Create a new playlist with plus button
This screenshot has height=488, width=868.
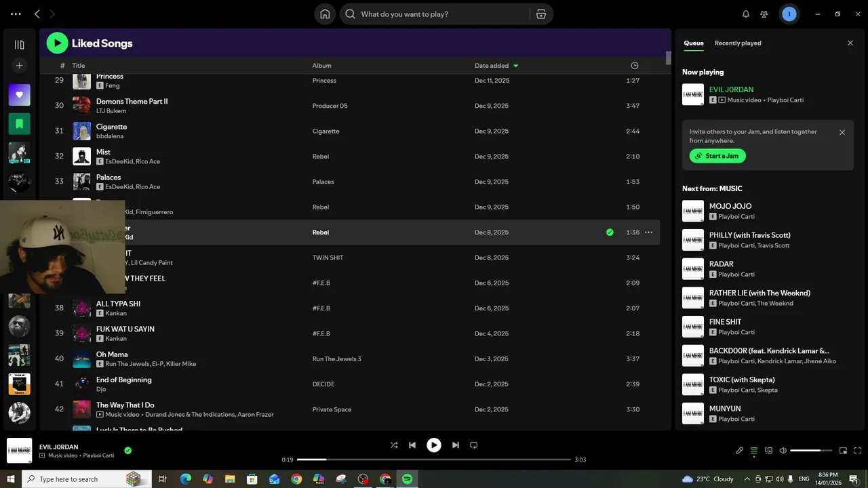(x=19, y=66)
